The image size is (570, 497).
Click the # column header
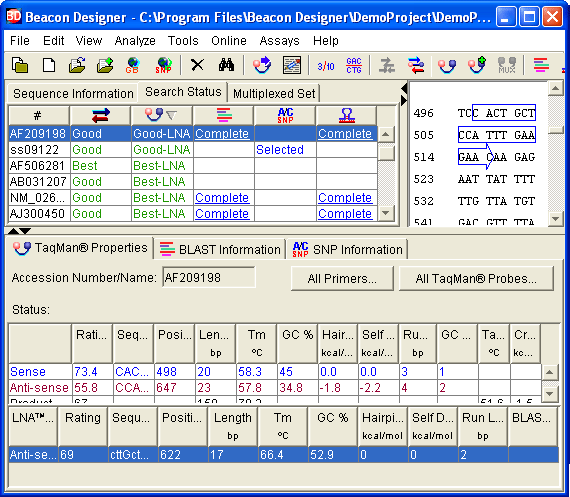click(x=39, y=116)
